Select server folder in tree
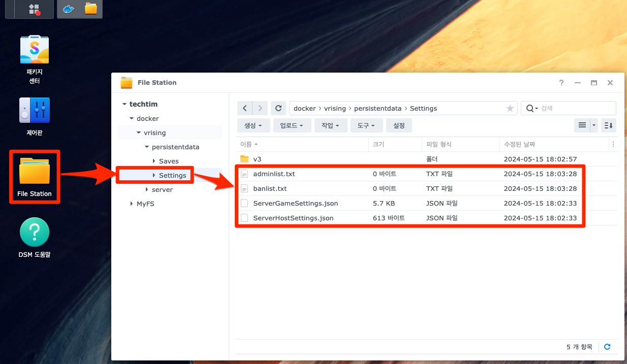 pos(162,189)
